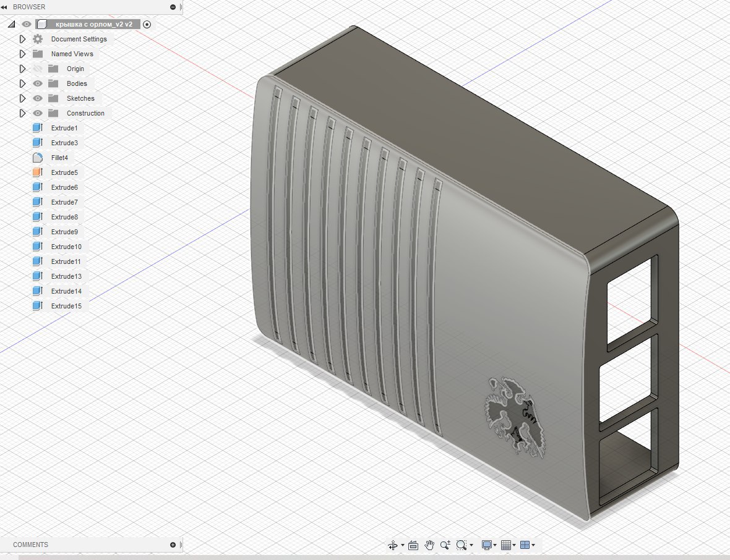Activate the Pan hand tool
Viewport: 730px width, 560px height.
pos(429,545)
